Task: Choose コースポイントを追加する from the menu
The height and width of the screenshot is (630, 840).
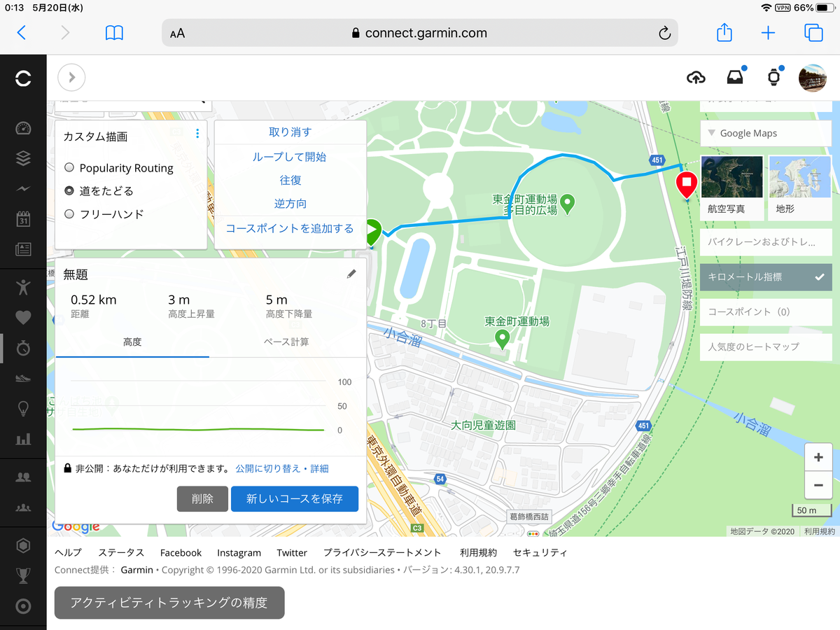Action: tap(290, 229)
